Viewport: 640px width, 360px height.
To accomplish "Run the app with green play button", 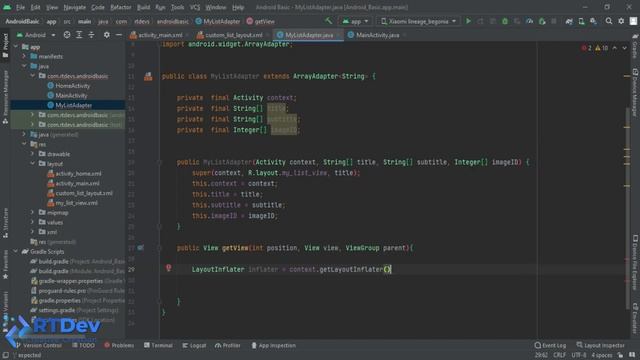I will [468, 21].
